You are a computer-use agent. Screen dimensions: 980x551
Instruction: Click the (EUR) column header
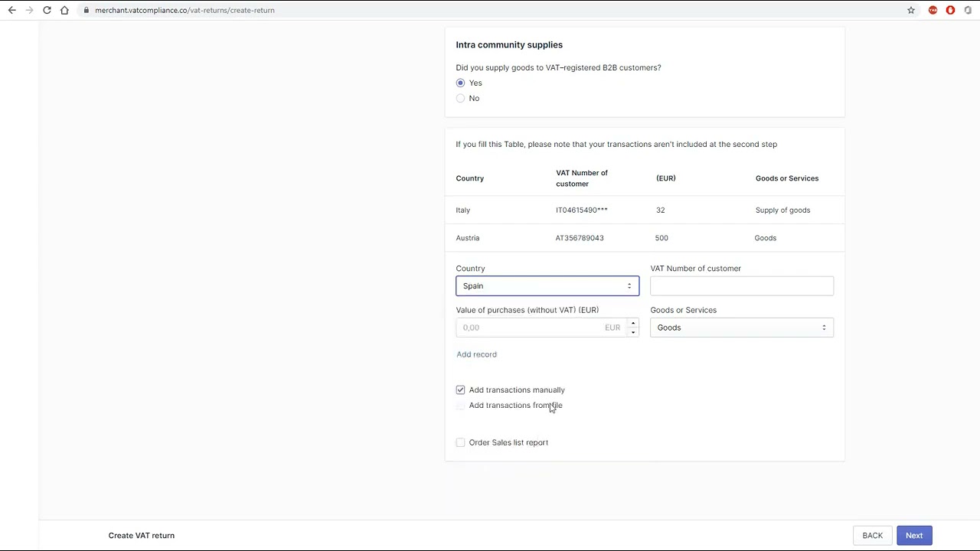[666, 178]
